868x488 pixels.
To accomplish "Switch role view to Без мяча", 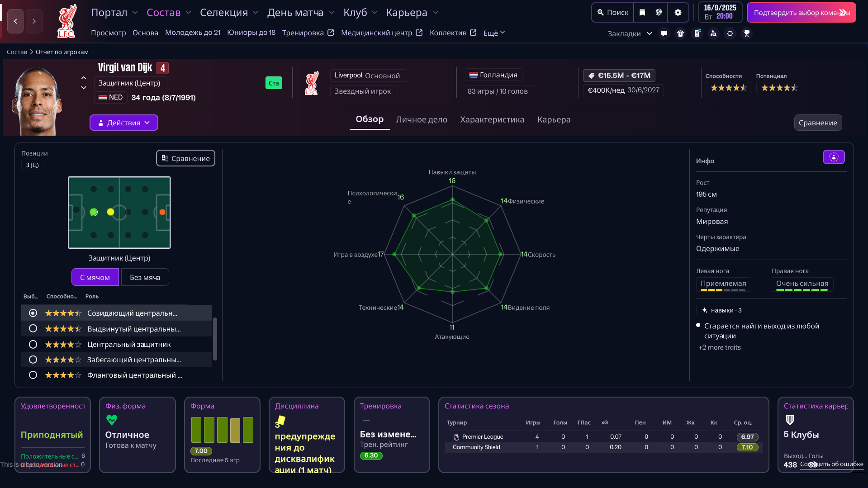I will tap(145, 277).
